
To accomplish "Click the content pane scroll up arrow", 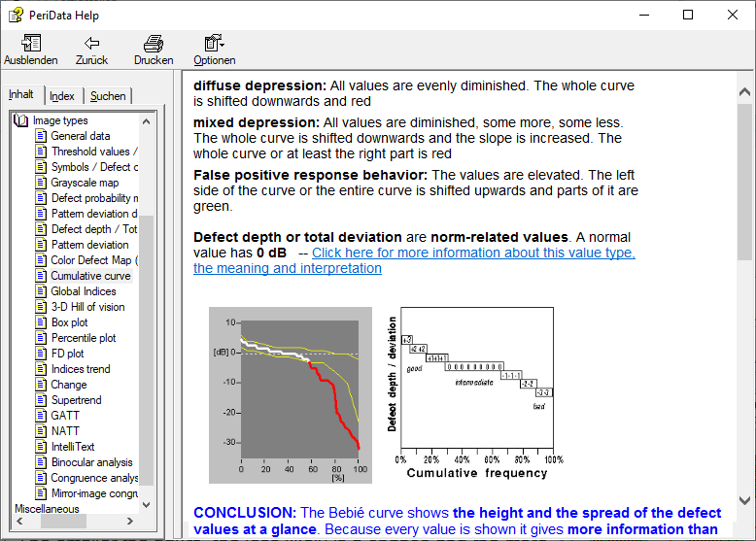I will pyautogui.click(x=744, y=91).
